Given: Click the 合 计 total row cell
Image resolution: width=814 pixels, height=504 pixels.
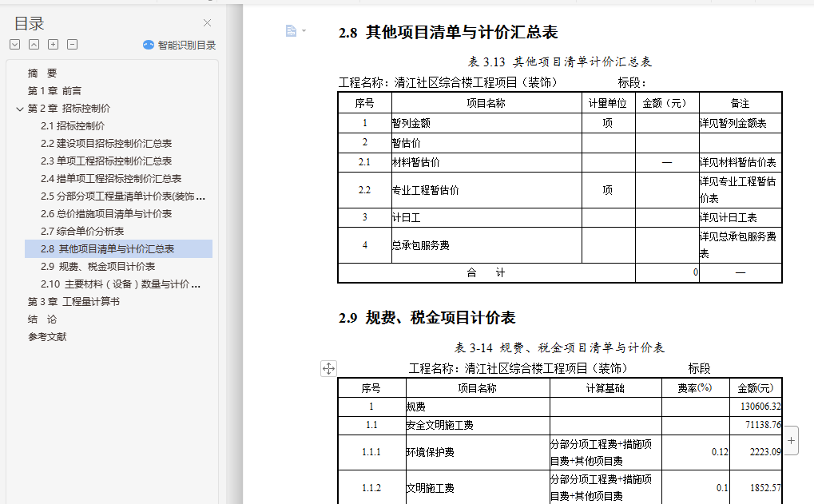Looking at the screenshot, I should click(486, 272).
